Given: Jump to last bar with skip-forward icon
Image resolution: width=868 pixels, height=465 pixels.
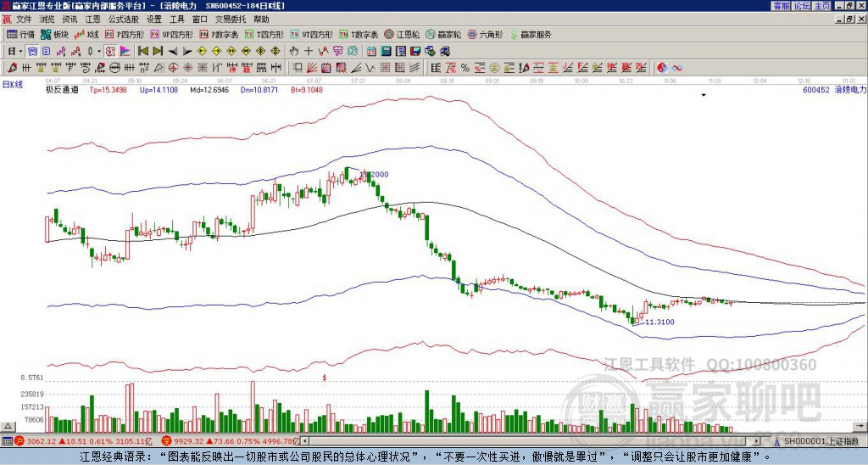Looking at the screenshot, I should [158, 51].
